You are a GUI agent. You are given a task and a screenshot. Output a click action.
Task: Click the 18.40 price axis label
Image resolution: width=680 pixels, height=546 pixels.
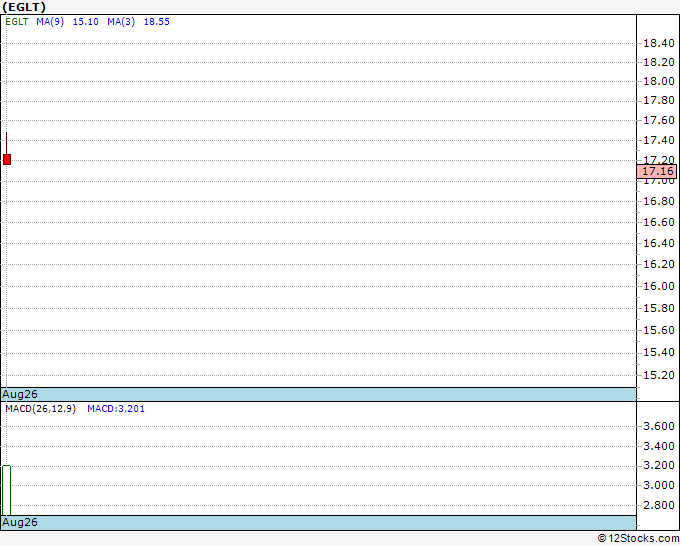pyautogui.click(x=659, y=43)
